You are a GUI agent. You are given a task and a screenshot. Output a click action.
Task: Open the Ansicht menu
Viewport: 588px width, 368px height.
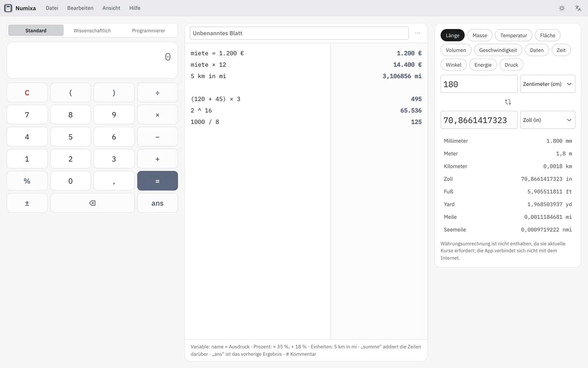111,8
